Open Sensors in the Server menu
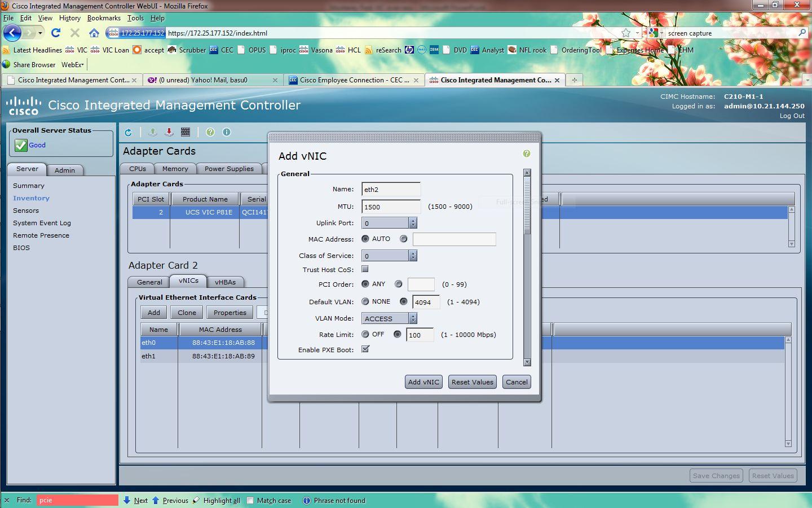The width and height of the screenshot is (812, 508). point(26,211)
